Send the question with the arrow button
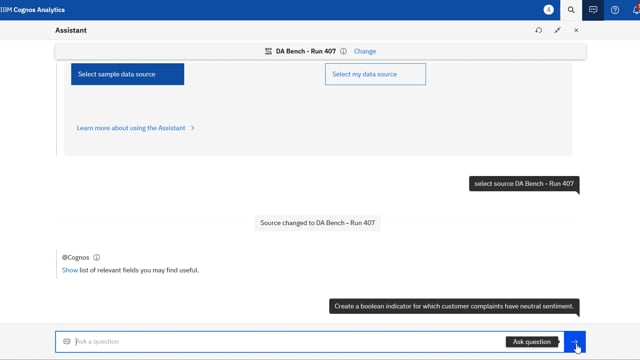Image resolution: width=640 pixels, height=360 pixels. click(x=575, y=342)
